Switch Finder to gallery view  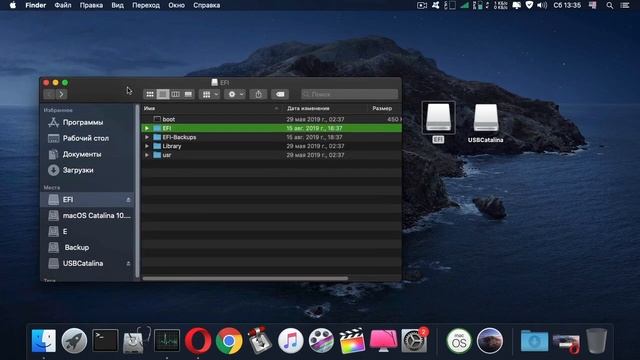[188, 94]
